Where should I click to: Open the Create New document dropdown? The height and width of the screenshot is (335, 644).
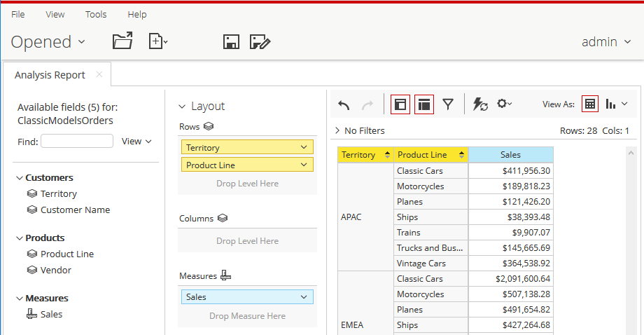point(158,41)
